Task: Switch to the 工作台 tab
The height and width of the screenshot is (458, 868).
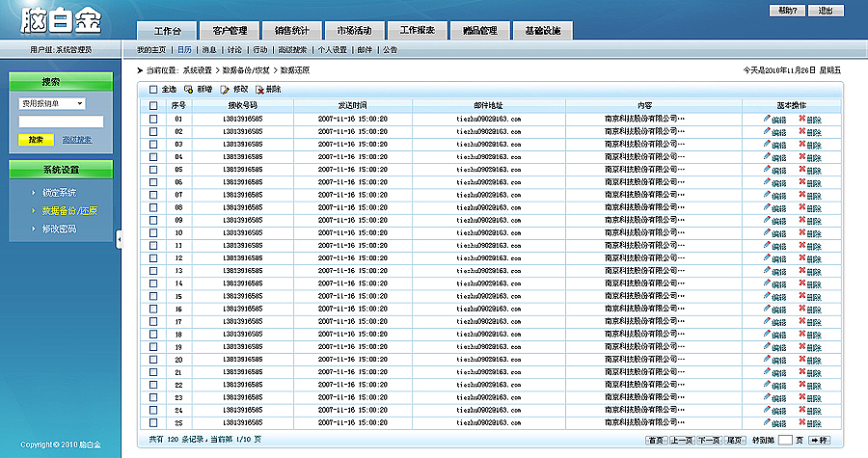Action: click(167, 31)
